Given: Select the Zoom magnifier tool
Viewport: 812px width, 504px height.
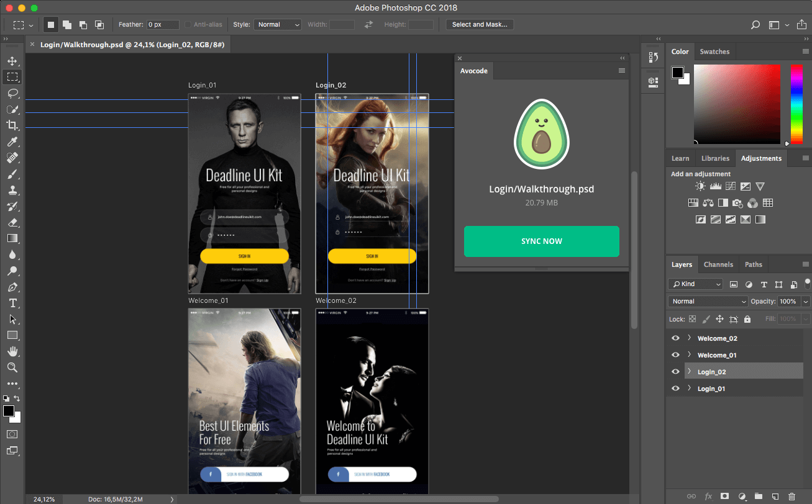Looking at the screenshot, I should tap(12, 367).
